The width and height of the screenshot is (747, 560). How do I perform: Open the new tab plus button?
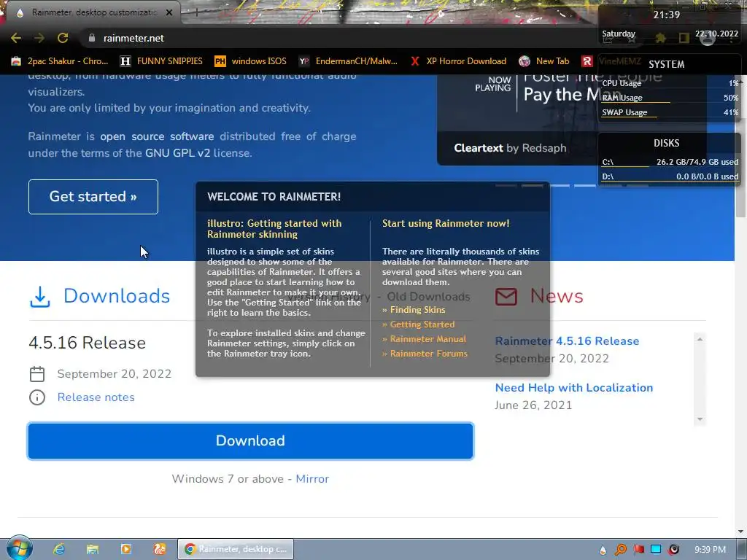click(196, 12)
